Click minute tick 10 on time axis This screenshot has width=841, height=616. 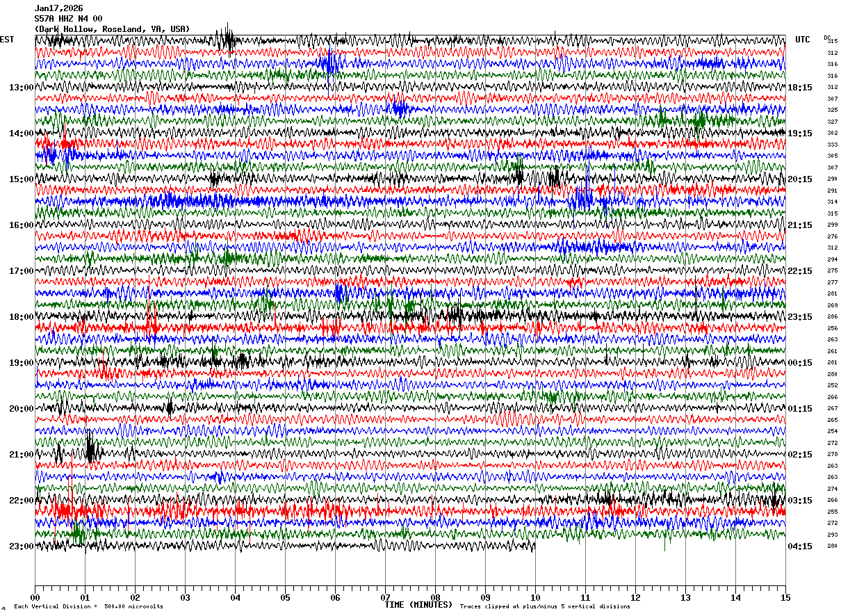[535, 597]
